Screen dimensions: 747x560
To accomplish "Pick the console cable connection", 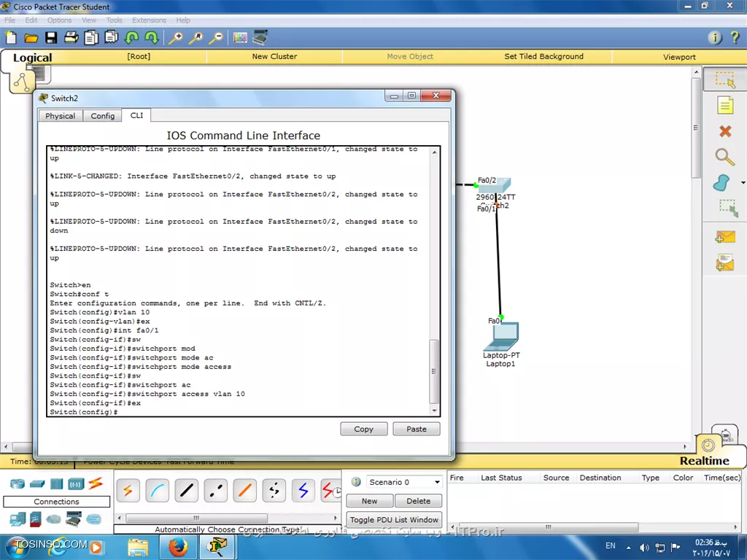I will pos(158,491).
